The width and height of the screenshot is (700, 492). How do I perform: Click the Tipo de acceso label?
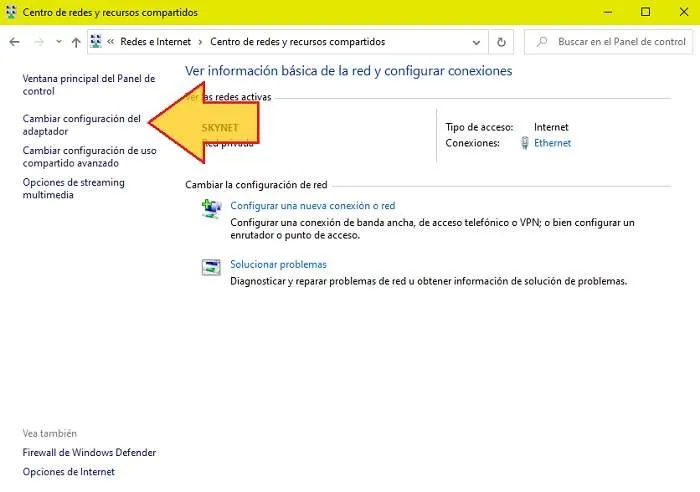[479, 127]
